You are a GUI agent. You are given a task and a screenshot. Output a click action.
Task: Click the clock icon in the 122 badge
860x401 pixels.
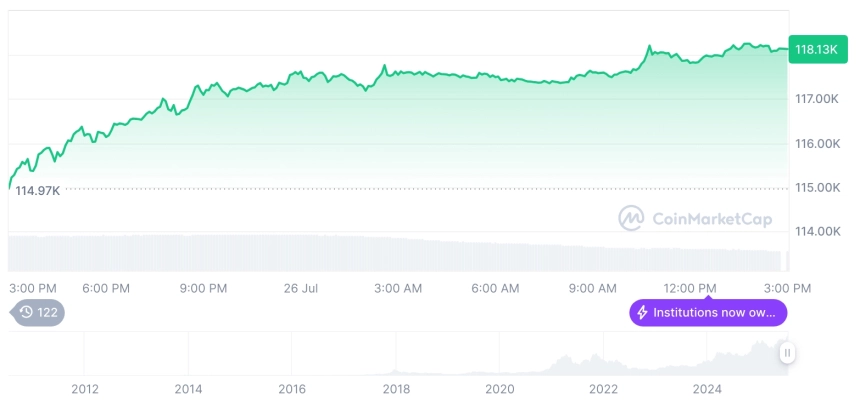tap(26, 313)
